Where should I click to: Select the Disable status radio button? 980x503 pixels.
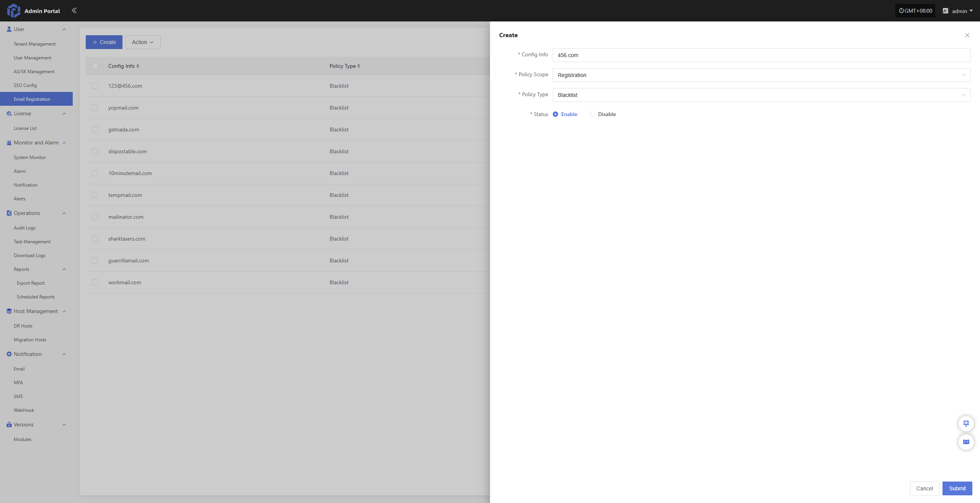coord(592,114)
